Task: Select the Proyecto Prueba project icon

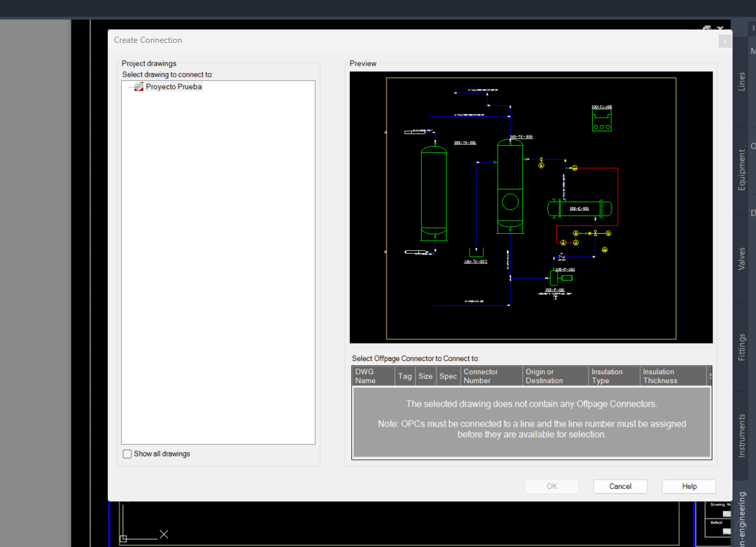Action: [x=139, y=86]
